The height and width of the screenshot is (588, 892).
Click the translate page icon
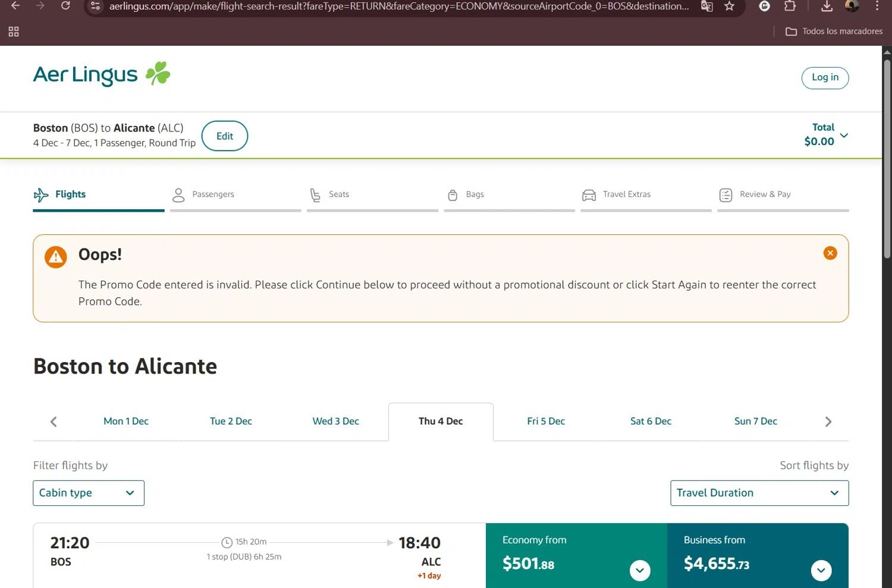[x=707, y=6]
